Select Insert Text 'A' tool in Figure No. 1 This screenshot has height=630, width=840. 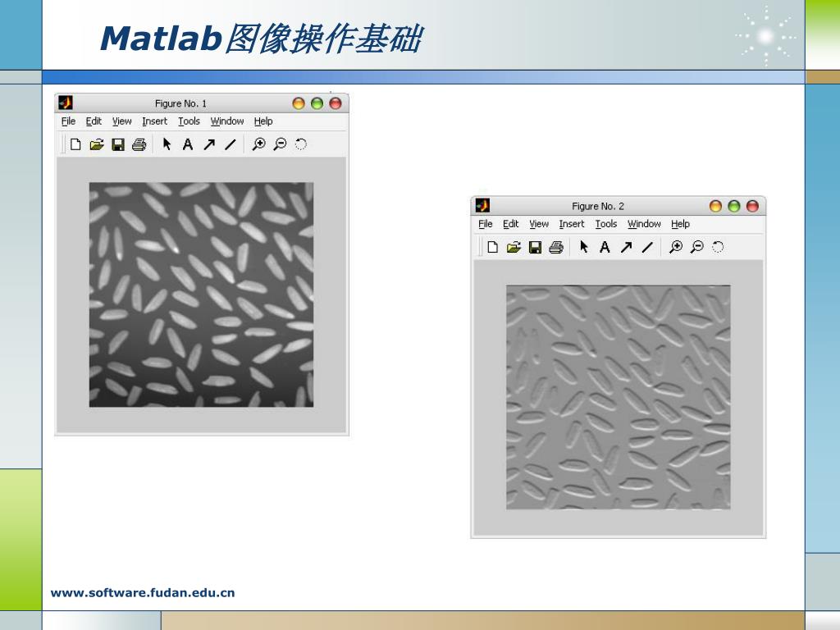click(188, 144)
